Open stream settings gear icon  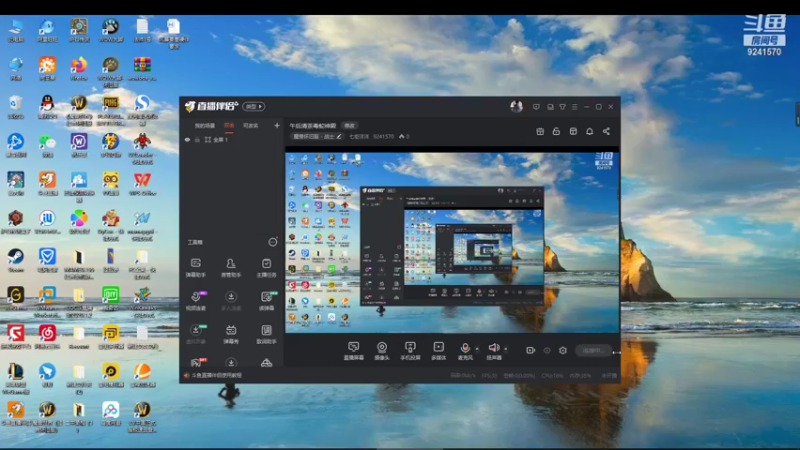coord(563,351)
